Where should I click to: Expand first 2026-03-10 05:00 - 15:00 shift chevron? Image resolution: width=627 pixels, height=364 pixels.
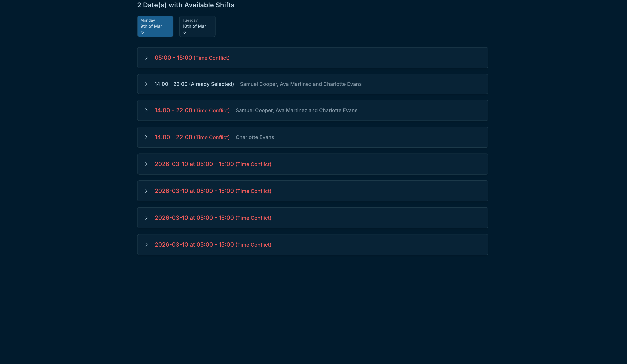[x=146, y=164]
